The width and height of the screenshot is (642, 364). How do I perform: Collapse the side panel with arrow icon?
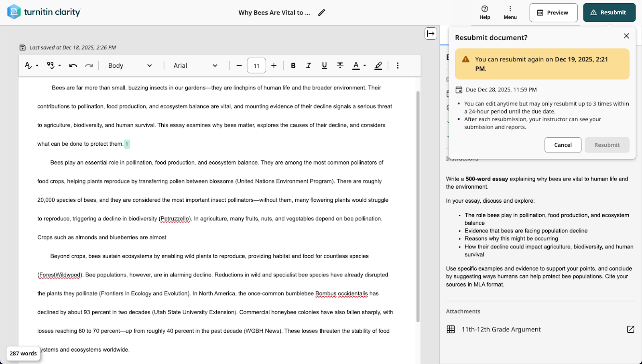click(431, 33)
